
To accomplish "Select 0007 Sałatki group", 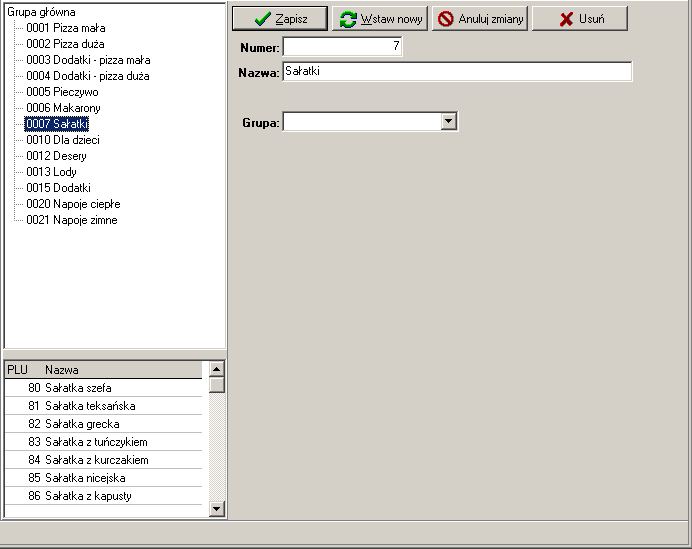I will coord(57,124).
